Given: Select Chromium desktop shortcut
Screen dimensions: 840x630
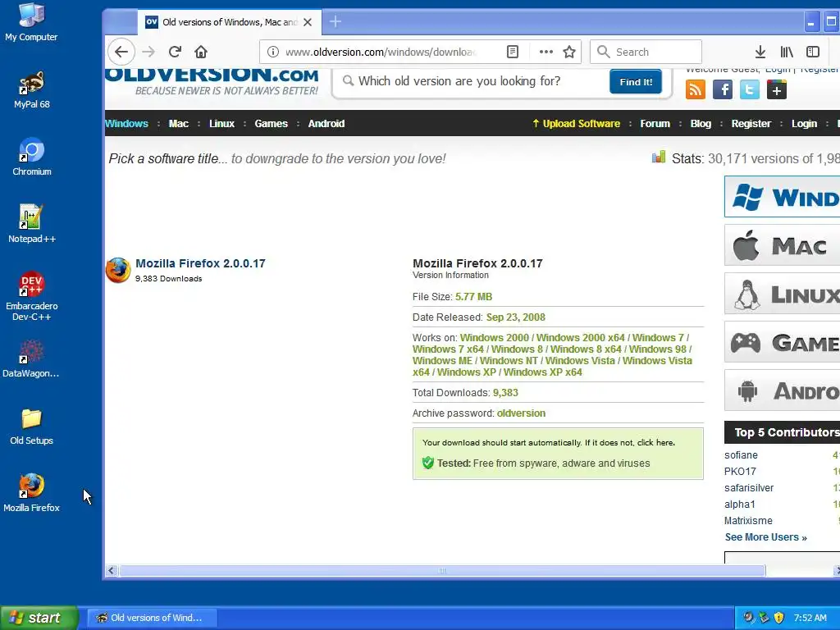Looking at the screenshot, I should [32, 157].
